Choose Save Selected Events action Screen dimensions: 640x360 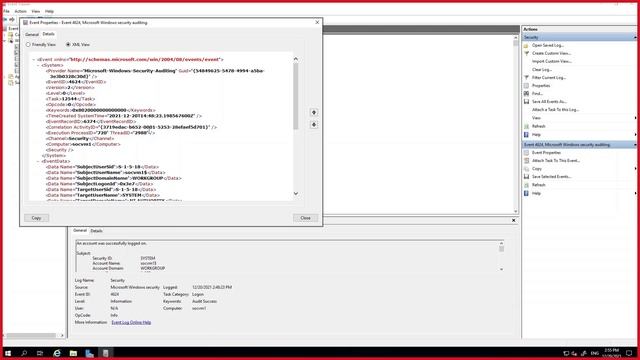pyautogui.click(x=551, y=177)
